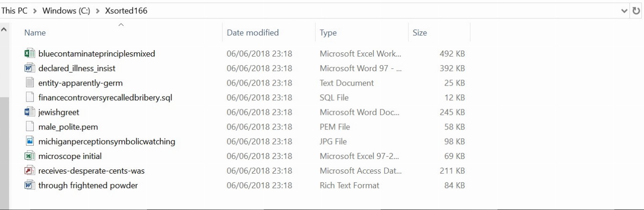Select the JPG image icon for michiganperceptionsymbolicwatching
The height and width of the screenshot is (210, 644).
[x=30, y=141]
